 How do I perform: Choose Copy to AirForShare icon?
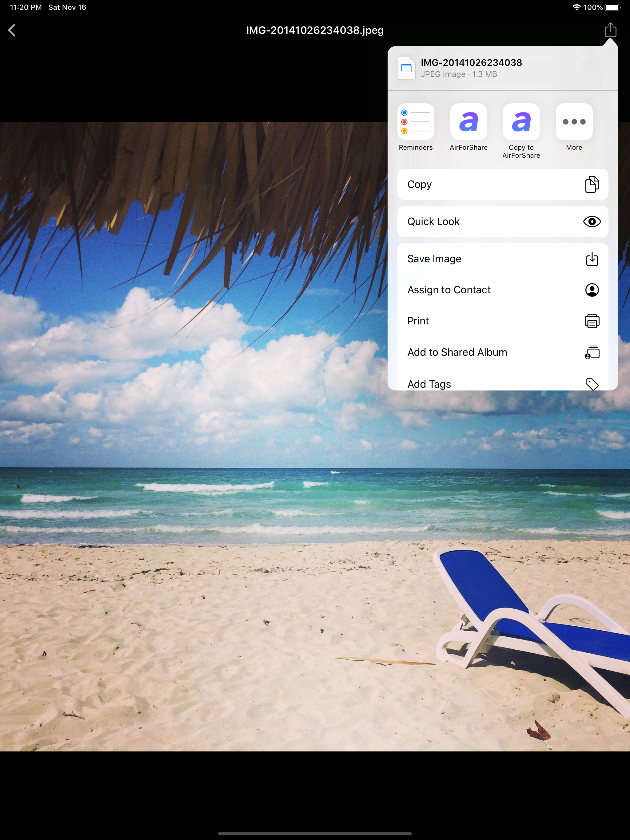(x=521, y=122)
